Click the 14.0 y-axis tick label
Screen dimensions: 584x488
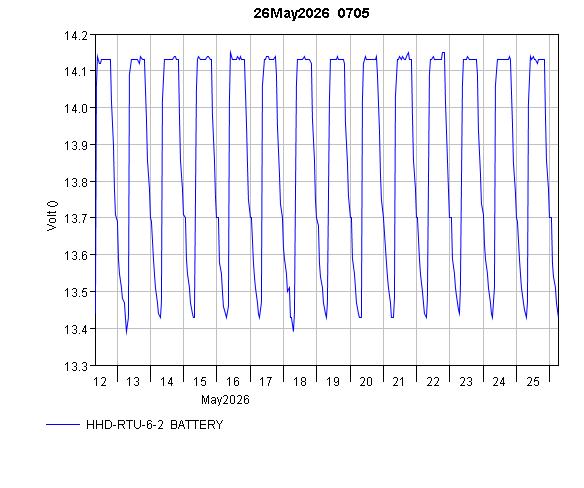point(76,108)
